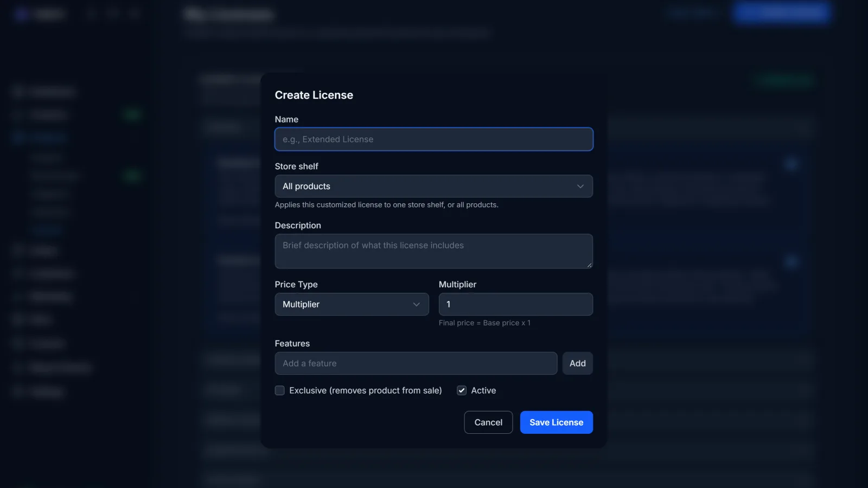The width and height of the screenshot is (868, 488).
Task: Uncheck the Active checkbox
Action: 462,390
